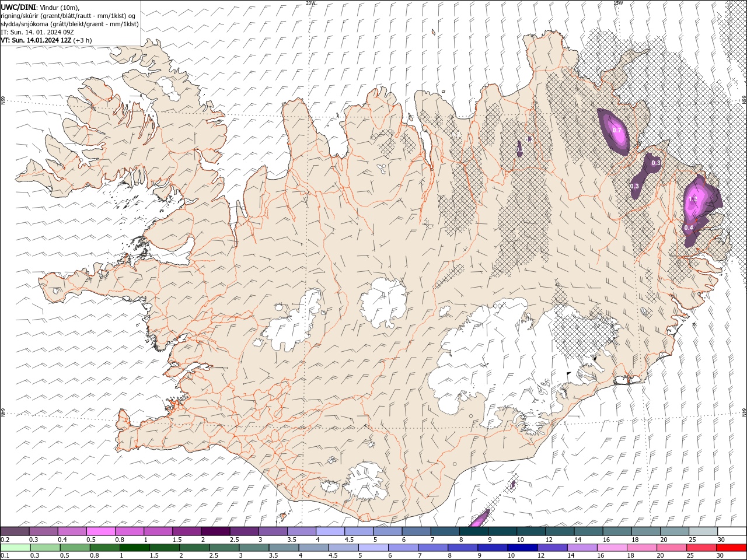The width and height of the screenshot is (747, 560).
Task: Select lower legend row swatch labeled 4
Action: pos(313,548)
